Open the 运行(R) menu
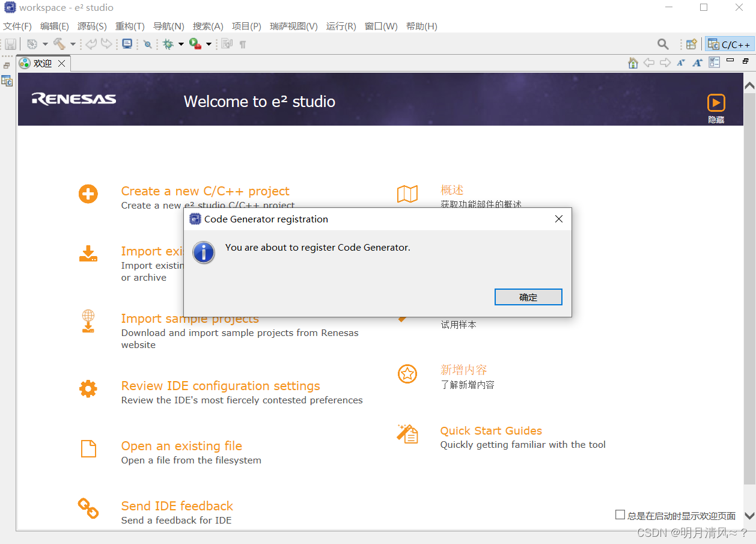 pos(341,26)
